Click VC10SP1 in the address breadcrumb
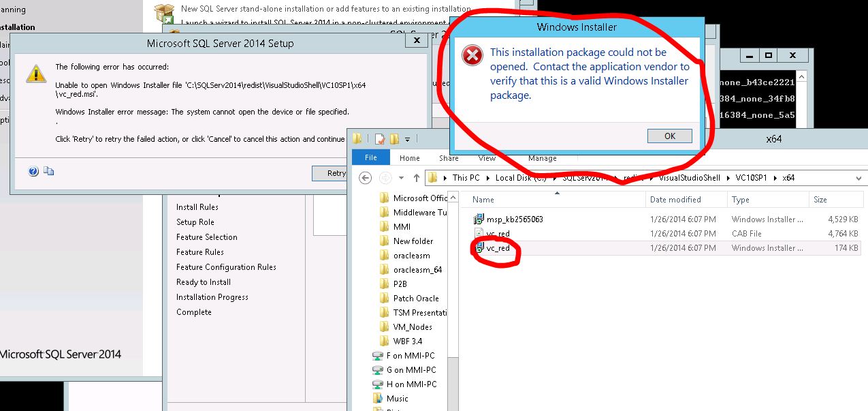This screenshot has height=411, width=868. pos(752,178)
